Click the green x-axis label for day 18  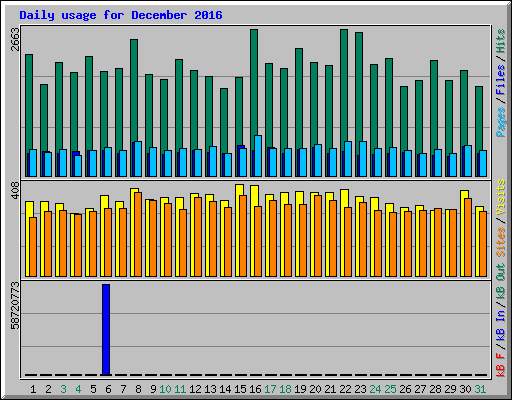pyautogui.click(x=285, y=389)
